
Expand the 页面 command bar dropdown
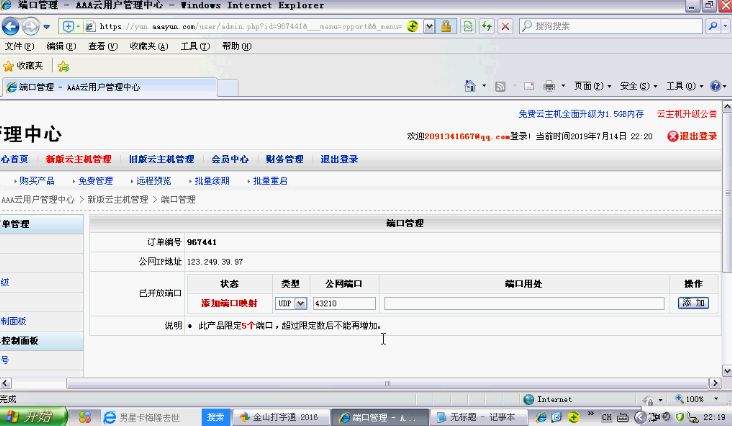click(x=592, y=86)
